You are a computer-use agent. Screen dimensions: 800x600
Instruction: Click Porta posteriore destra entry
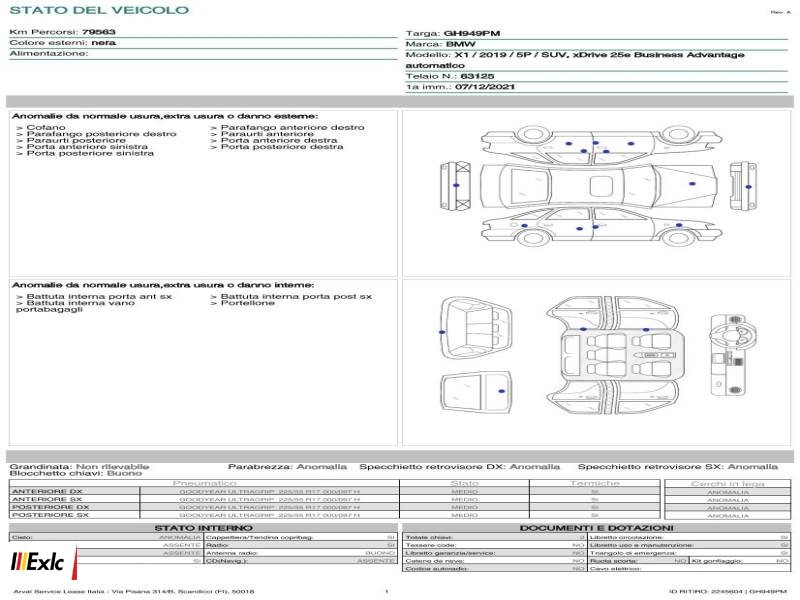click(x=277, y=146)
